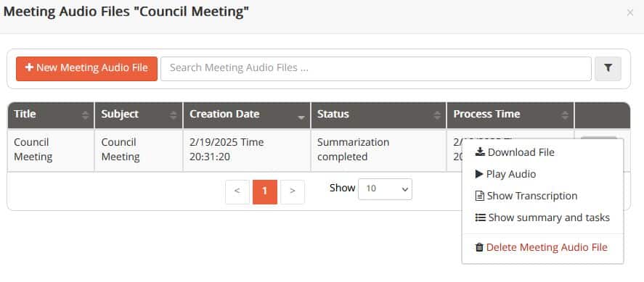Sort table by Subject column arrows

click(x=173, y=115)
